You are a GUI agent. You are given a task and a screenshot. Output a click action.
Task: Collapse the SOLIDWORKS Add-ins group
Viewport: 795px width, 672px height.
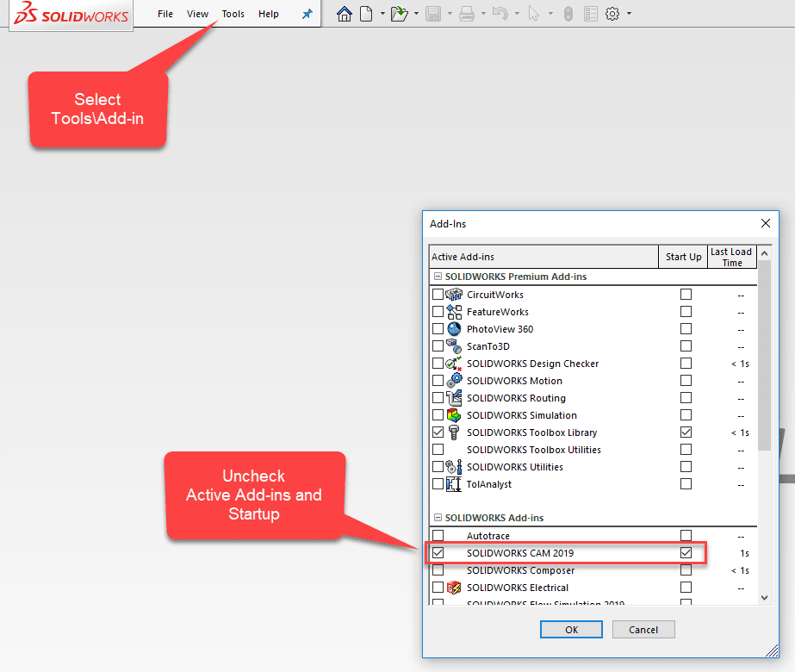tap(438, 517)
